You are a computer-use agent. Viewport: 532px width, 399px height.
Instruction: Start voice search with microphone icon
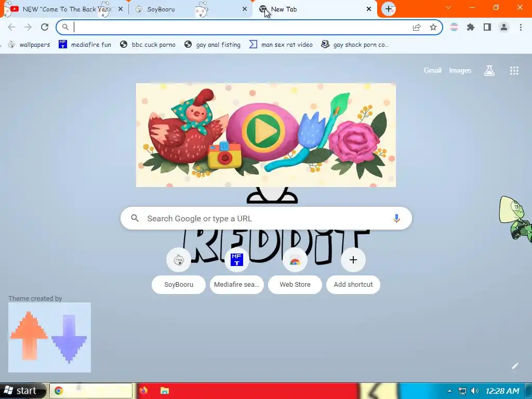coord(396,218)
